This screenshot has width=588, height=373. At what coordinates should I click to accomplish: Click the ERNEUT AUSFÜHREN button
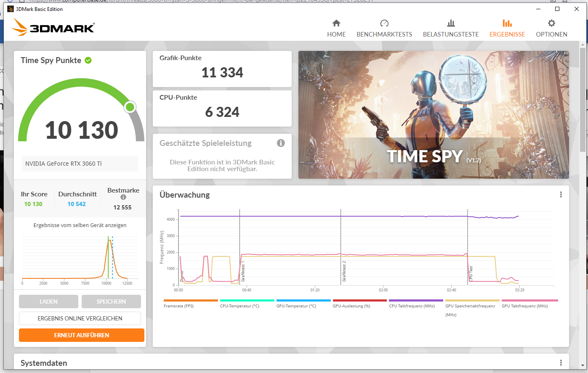coord(82,335)
